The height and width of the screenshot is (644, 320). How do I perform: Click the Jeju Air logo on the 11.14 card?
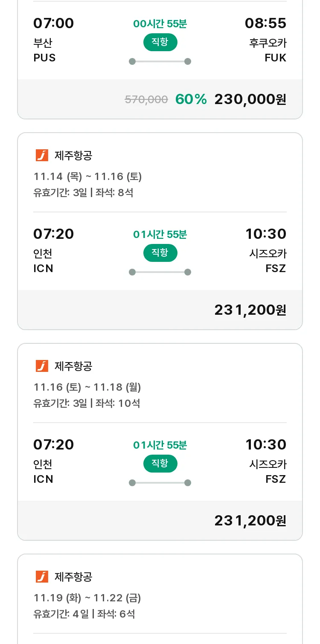42,155
